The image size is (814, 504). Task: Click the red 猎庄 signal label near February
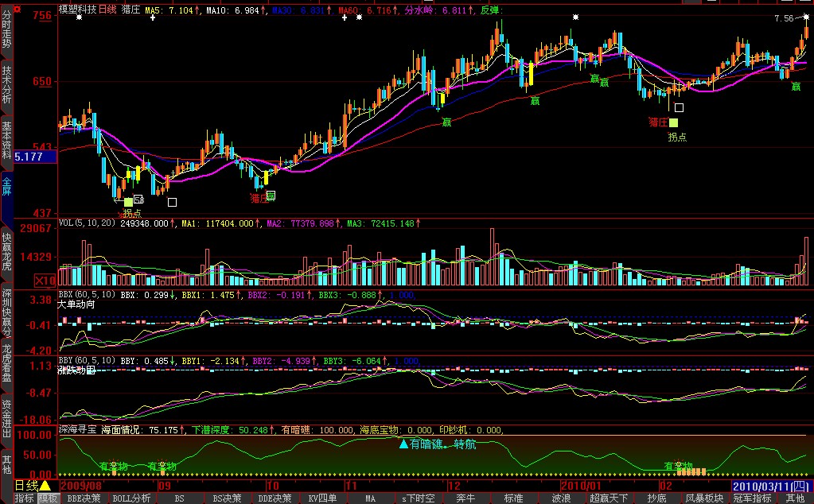coord(658,122)
